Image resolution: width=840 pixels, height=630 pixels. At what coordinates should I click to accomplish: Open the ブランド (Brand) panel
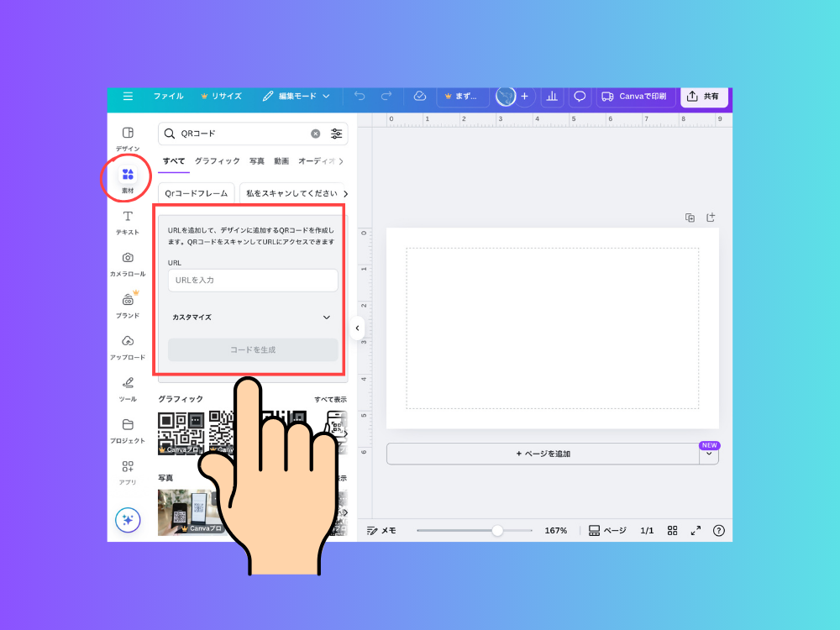click(128, 304)
